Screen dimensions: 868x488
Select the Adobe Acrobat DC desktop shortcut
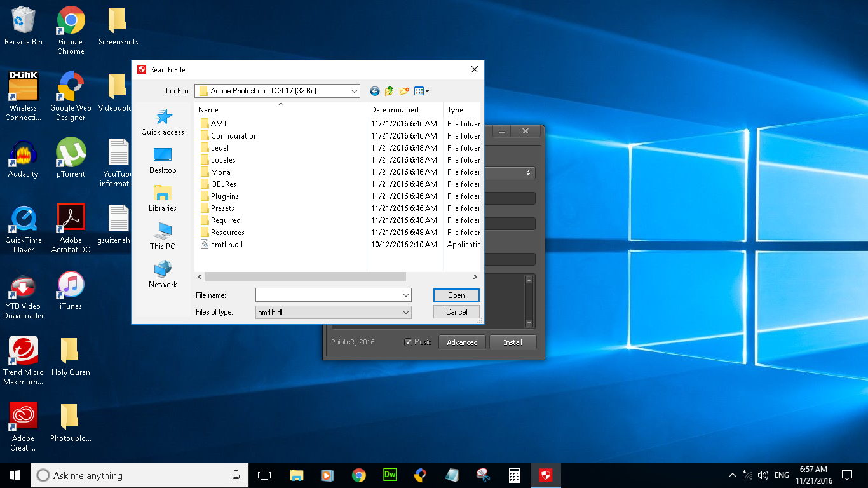(x=71, y=229)
